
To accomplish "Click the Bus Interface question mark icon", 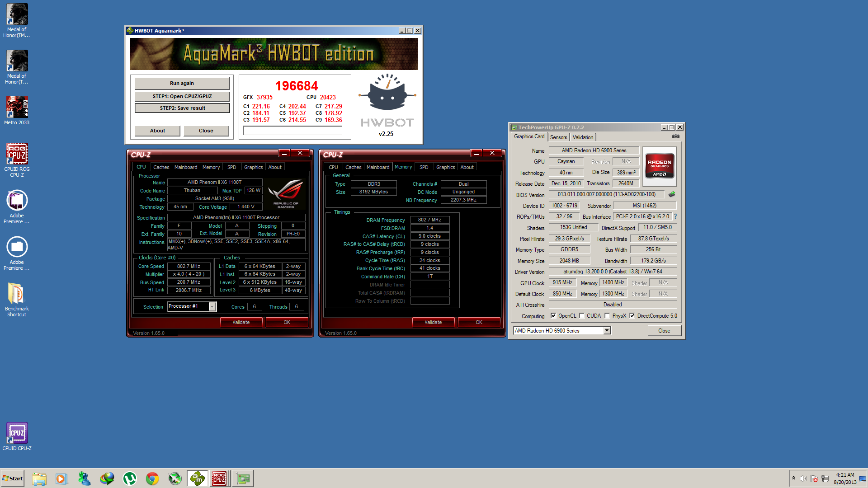I will pyautogui.click(x=675, y=216).
